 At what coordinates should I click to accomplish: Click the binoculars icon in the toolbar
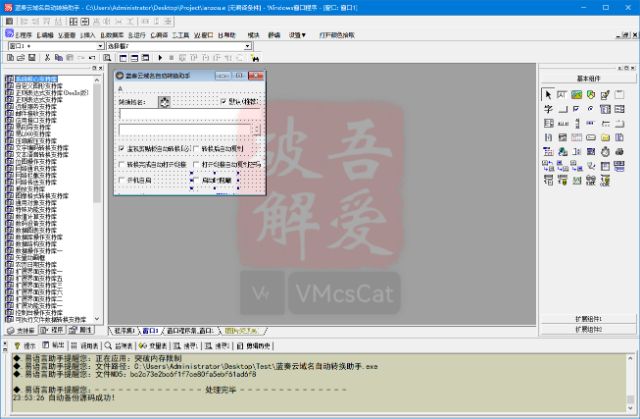255,58
